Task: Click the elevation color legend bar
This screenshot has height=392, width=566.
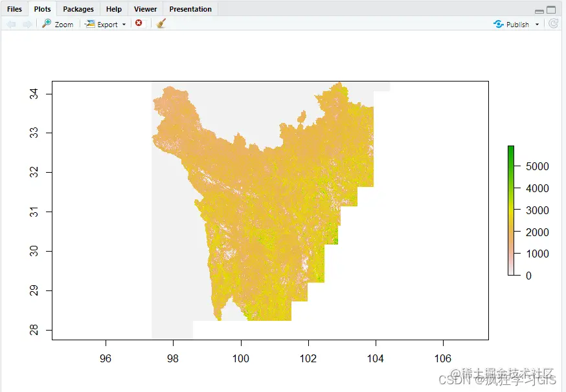Action: (511, 211)
